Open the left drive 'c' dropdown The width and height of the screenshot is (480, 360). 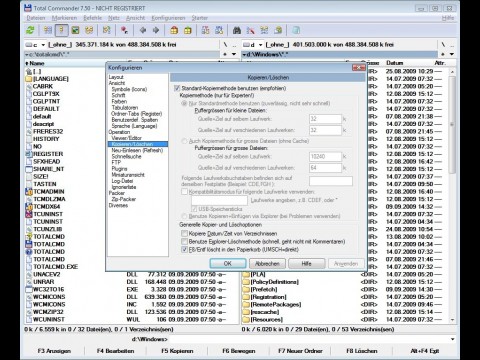43,45
